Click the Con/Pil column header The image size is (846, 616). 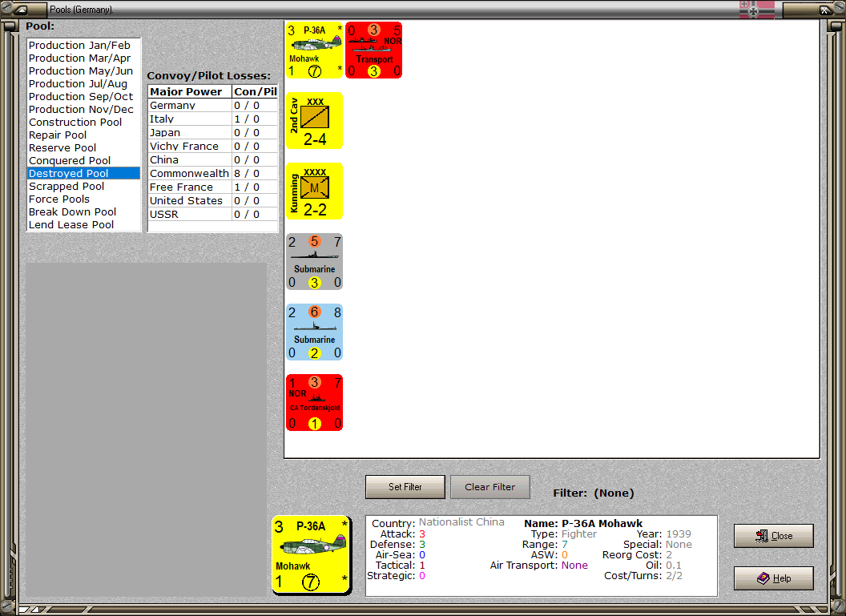click(256, 91)
